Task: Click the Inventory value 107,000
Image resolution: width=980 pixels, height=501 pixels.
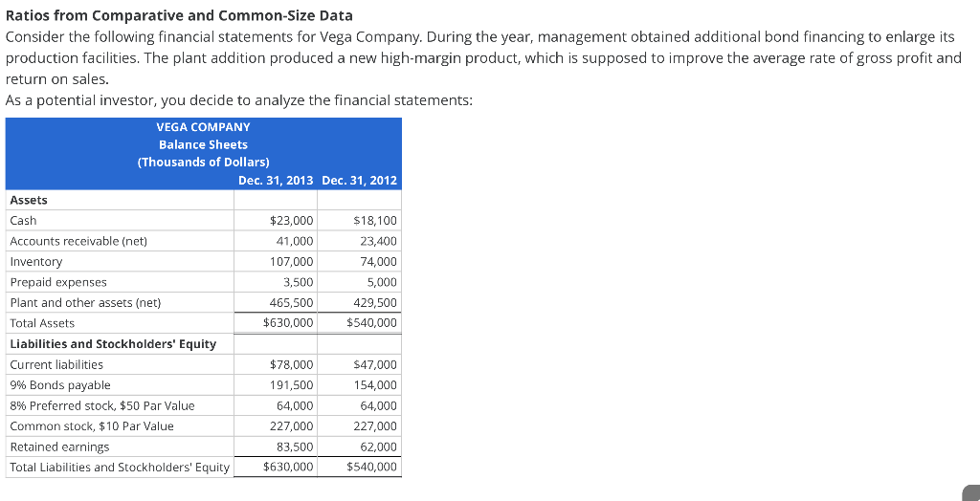Action: [292, 262]
